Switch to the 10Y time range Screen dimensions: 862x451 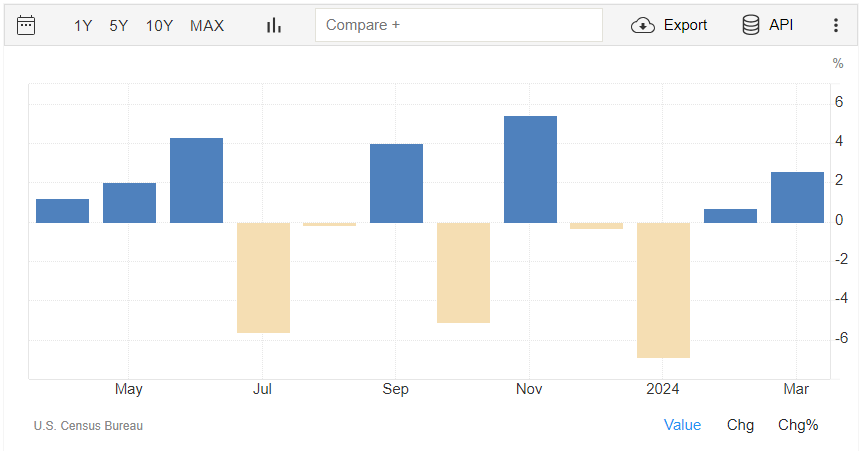(159, 25)
